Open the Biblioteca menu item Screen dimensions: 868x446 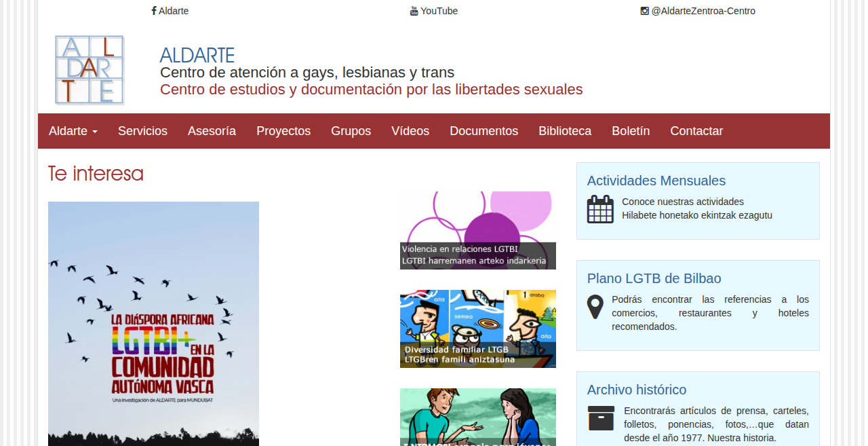click(565, 131)
